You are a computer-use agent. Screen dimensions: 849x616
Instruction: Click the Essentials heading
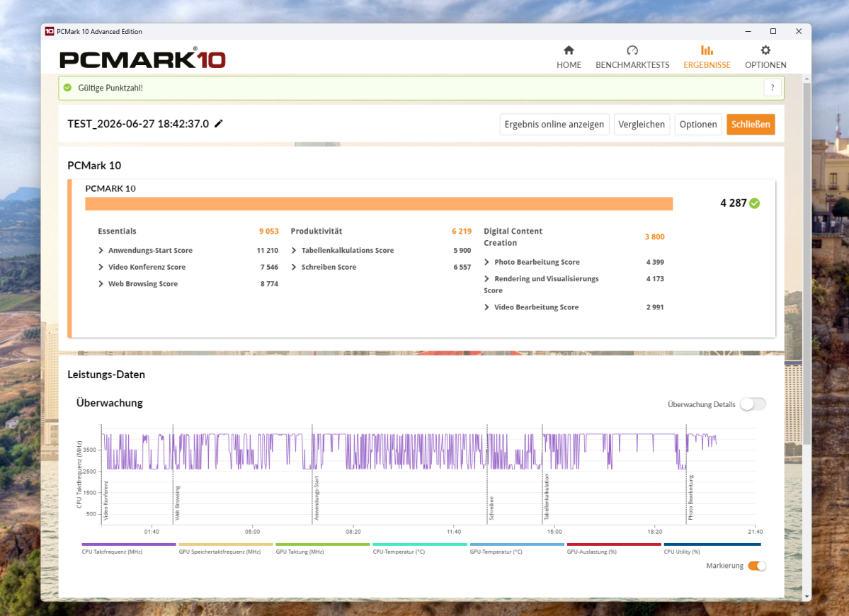pos(117,231)
